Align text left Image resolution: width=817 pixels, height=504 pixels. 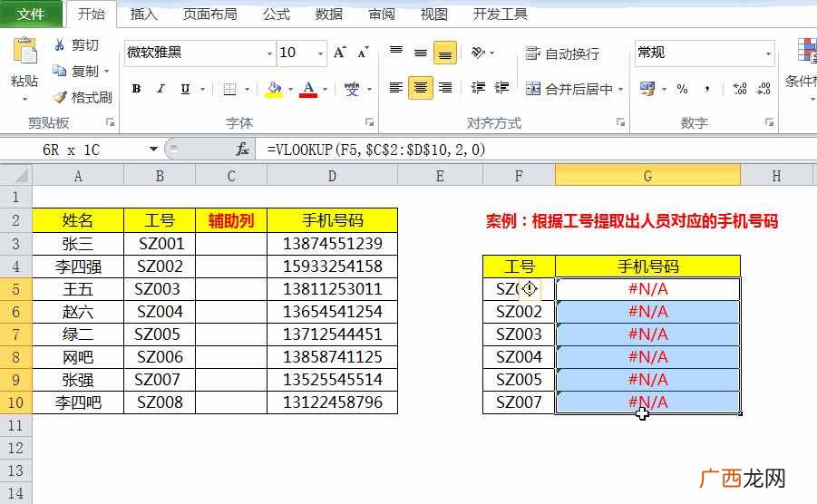(x=396, y=87)
